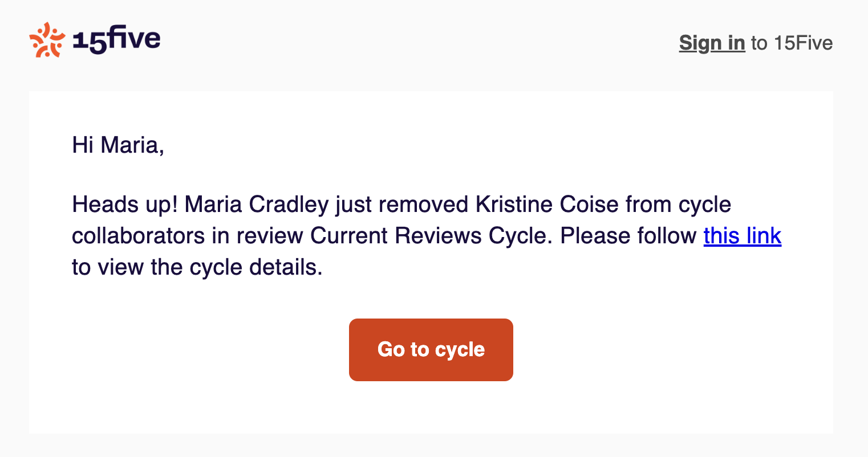868x457 pixels.
Task: Click "collaborators in review" text
Action: coord(188,236)
